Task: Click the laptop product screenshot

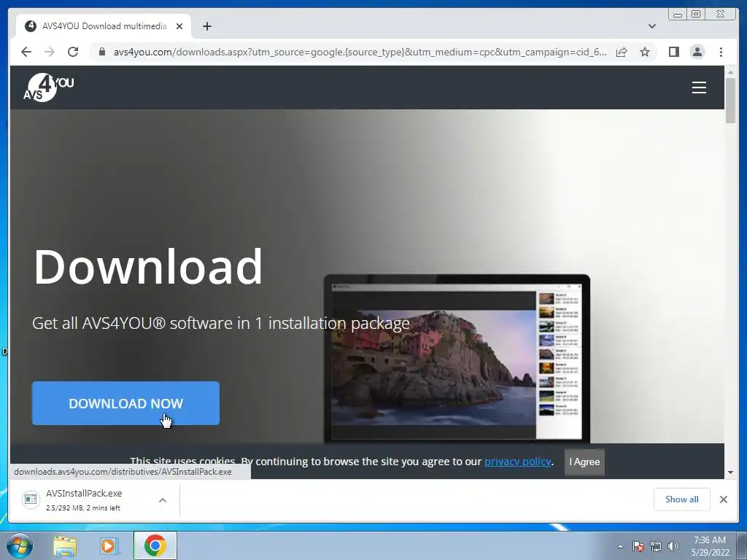Action: click(457, 359)
